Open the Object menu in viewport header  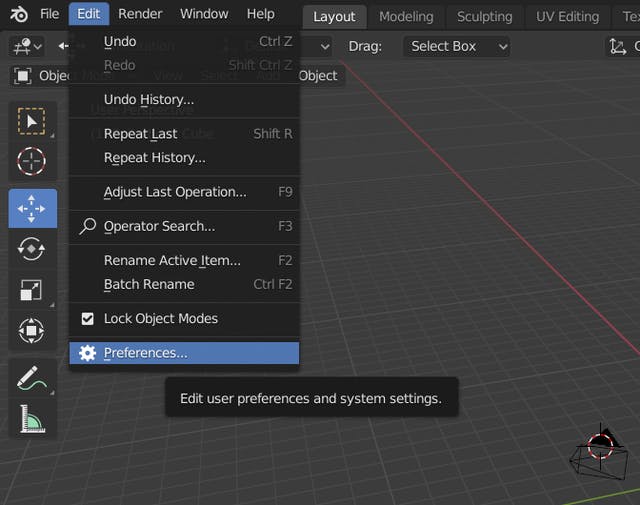tap(318, 76)
